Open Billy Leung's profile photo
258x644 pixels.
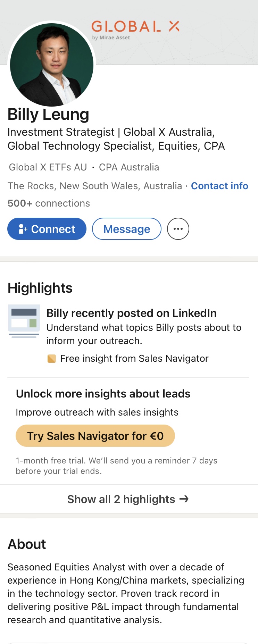[x=52, y=65]
